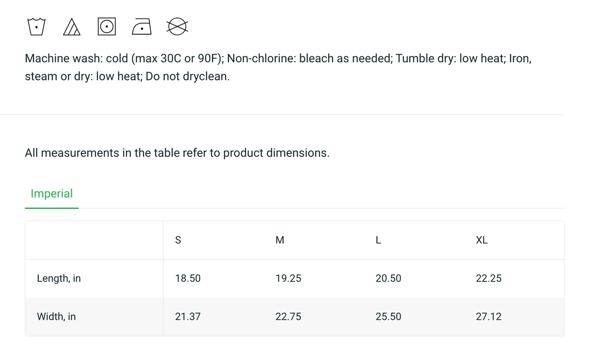The width and height of the screenshot is (591, 364).
Task: Switch to the Imperial tab
Action: 52,194
